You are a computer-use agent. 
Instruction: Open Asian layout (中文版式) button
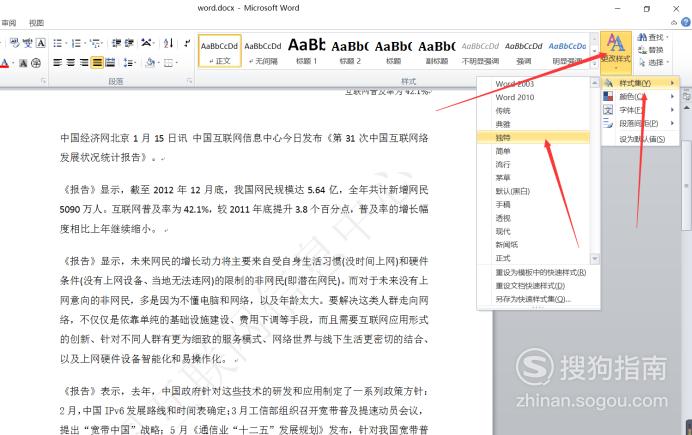(x=147, y=43)
